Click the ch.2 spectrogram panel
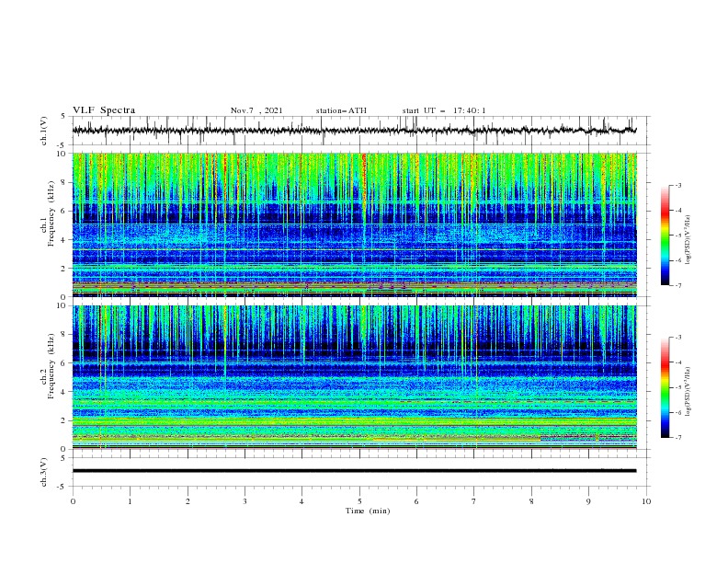Viewport: 728px width, 563px height. click(x=355, y=377)
